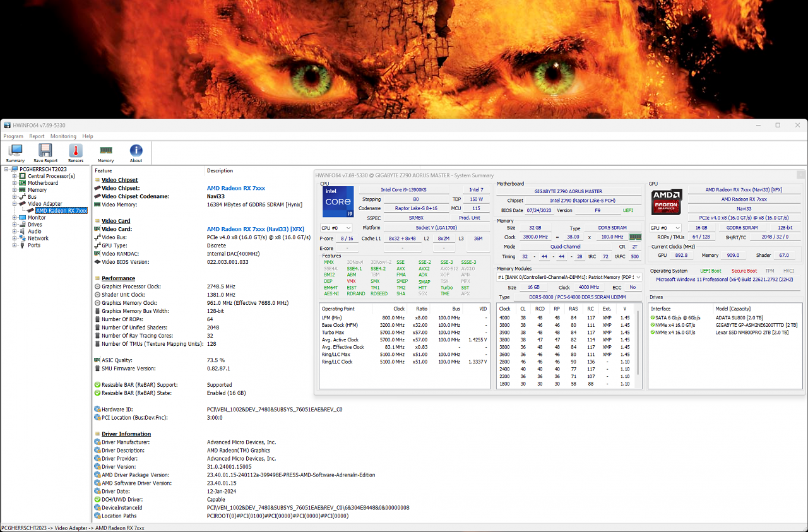This screenshot has width=808, height=532.
Task: Open the Report menu
Action: [37, 136]
